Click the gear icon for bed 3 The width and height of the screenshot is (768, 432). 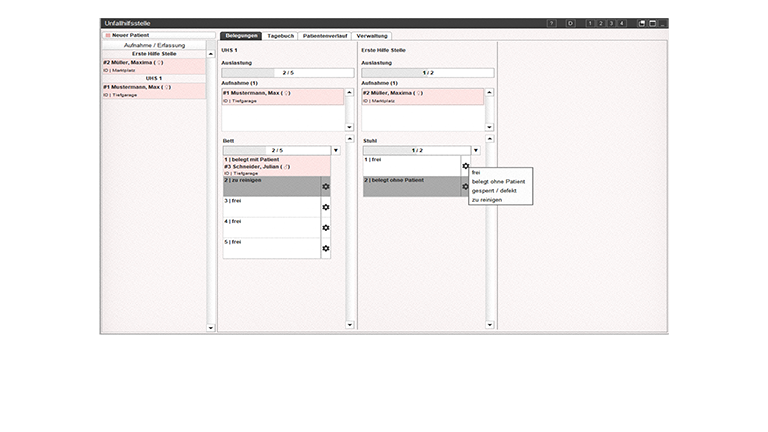click(325, 207)
